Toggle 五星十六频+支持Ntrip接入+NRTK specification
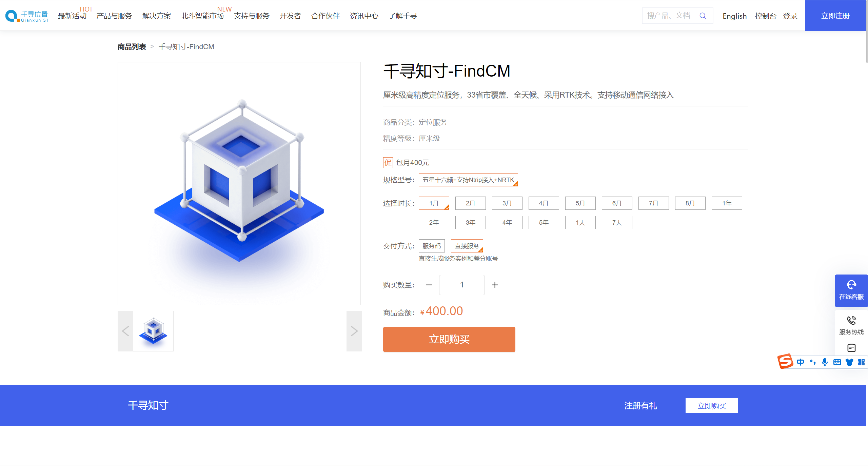Viewport: 868px width, 466px height. [x=467, y=180]
